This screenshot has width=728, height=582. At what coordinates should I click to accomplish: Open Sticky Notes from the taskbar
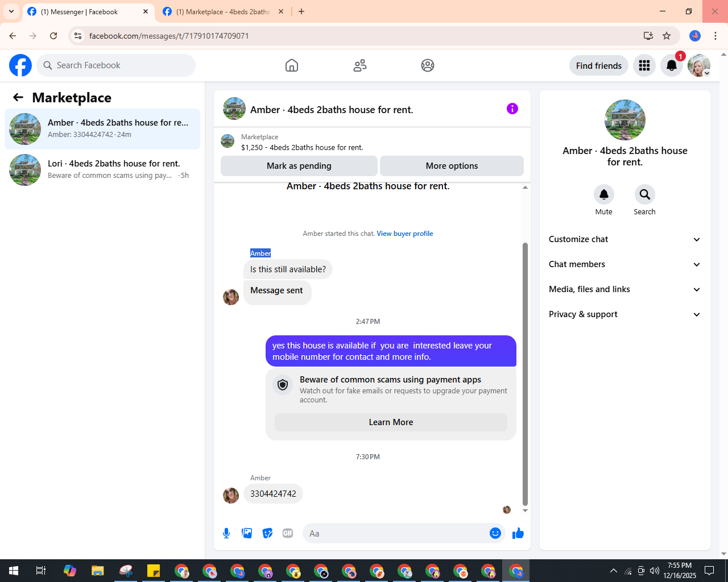point(154,571)
